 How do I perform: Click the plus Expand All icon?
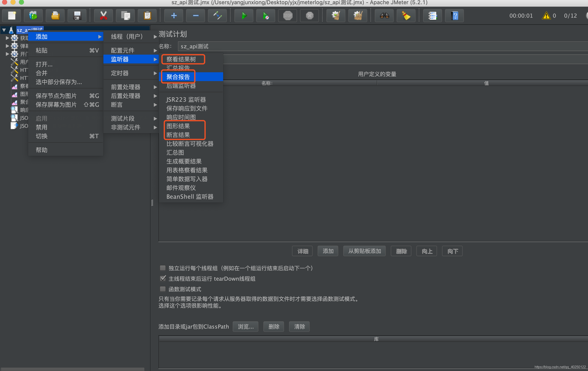(x=174, y=16)
